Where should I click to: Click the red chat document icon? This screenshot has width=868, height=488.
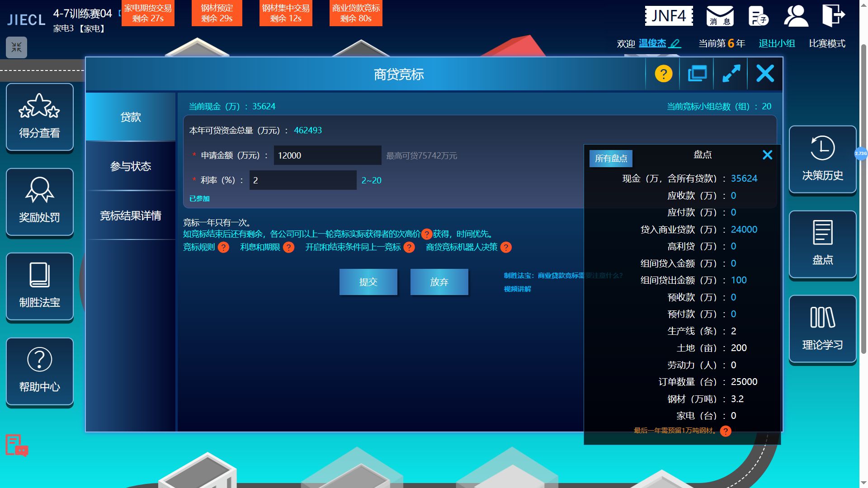16,446
